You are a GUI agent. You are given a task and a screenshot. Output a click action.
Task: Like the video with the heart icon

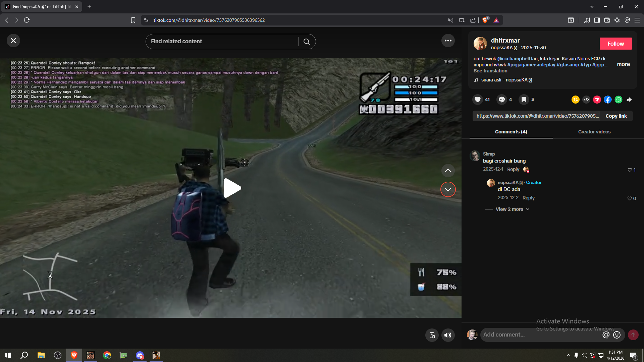point(478,99)
